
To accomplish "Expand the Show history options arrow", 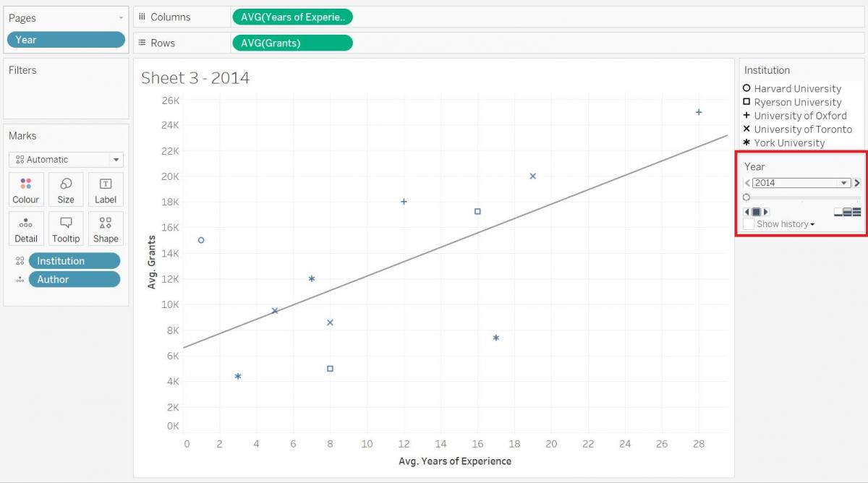I will pyautogui.click(x=812, y=225).
